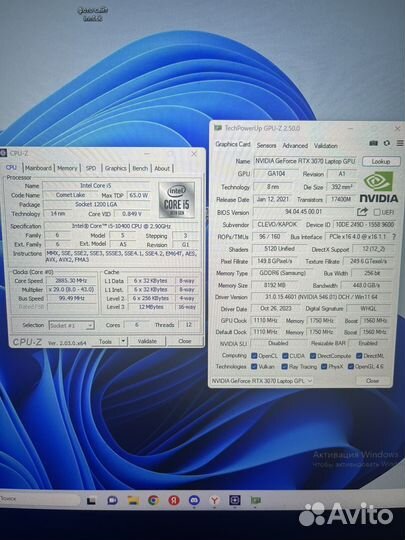Click the GPU-Z taskbar icon
This screenshot has height=540, width=405.
coord(256,500)
